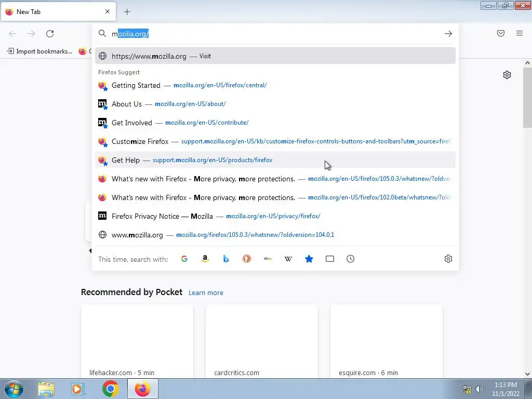Open the volume speaker tray icon
Image resolution: width=532 pixels, height=399 pixels.
pyautogui.click(x=480, y=389)
